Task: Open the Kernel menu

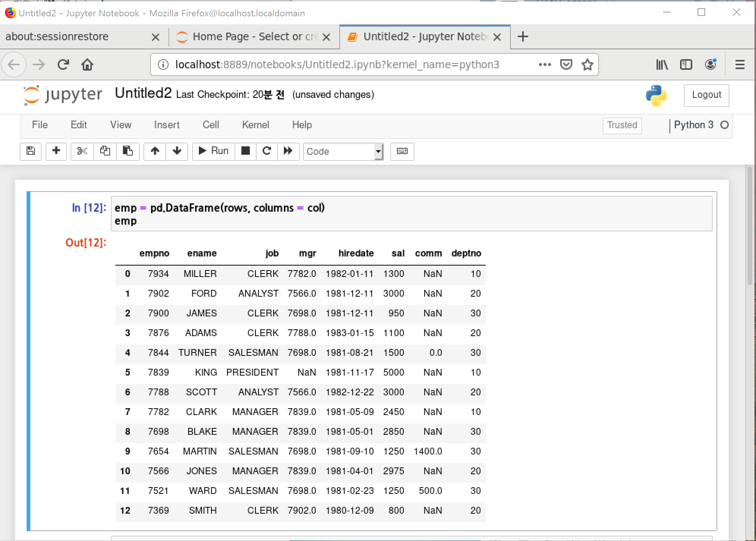Action: pyautogui.click(x=255, y=125)
